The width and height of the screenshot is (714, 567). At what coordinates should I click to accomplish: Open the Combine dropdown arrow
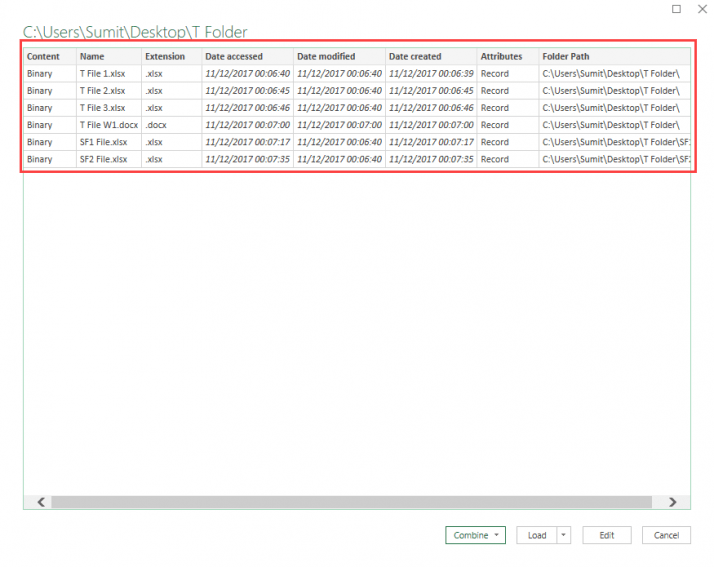tap(496, 535)
